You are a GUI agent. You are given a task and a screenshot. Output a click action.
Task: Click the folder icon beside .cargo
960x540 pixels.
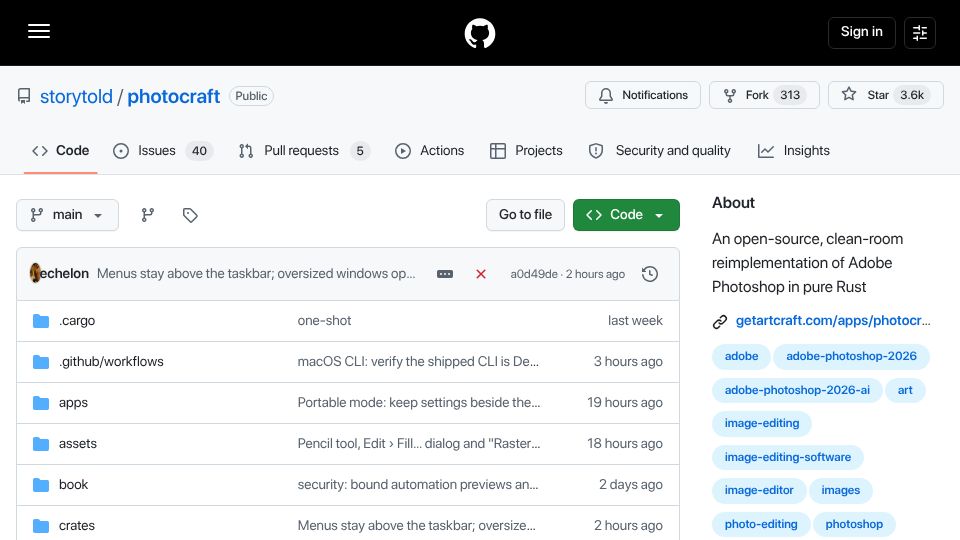pos(40,321)
